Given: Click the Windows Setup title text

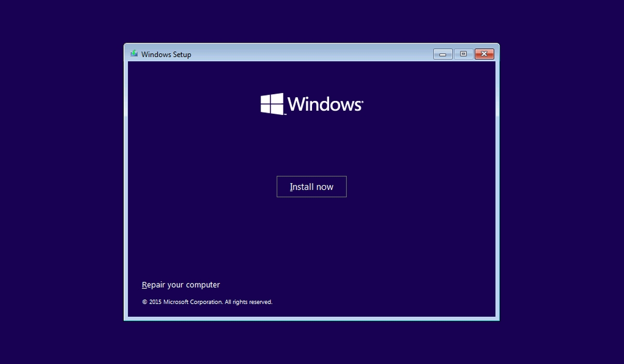Looking at the screenshot, I should 166,54.
